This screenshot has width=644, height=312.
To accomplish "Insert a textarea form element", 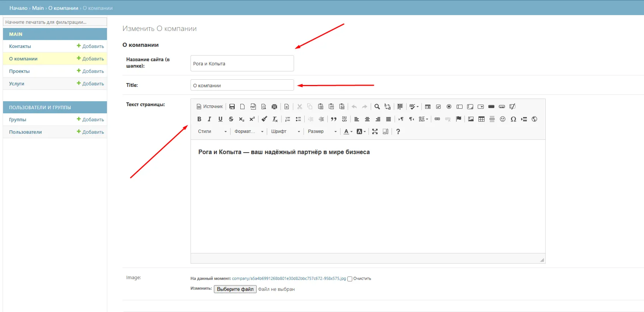I will (470, 107).
